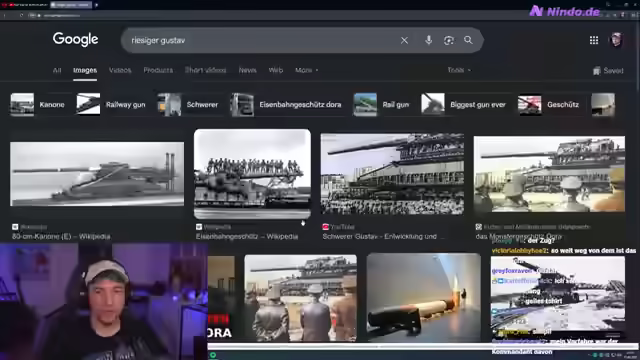This screenshot has height=360, width=640.
Task: Filter by the Railway gun chip
Action: [111, 104]
